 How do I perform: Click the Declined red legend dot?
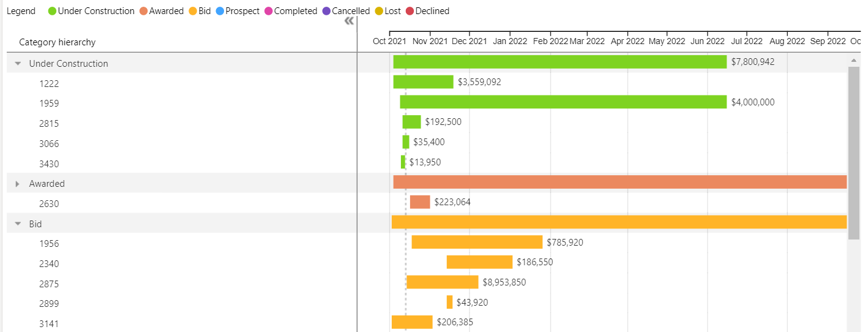(410, 11)
